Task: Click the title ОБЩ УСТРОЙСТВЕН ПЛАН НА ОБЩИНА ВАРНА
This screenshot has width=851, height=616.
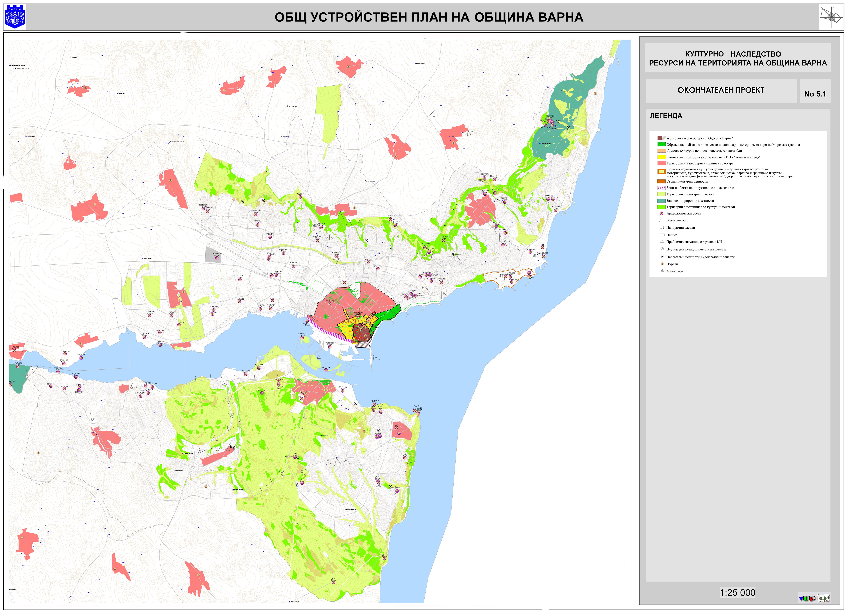Action: coord(429,17)
